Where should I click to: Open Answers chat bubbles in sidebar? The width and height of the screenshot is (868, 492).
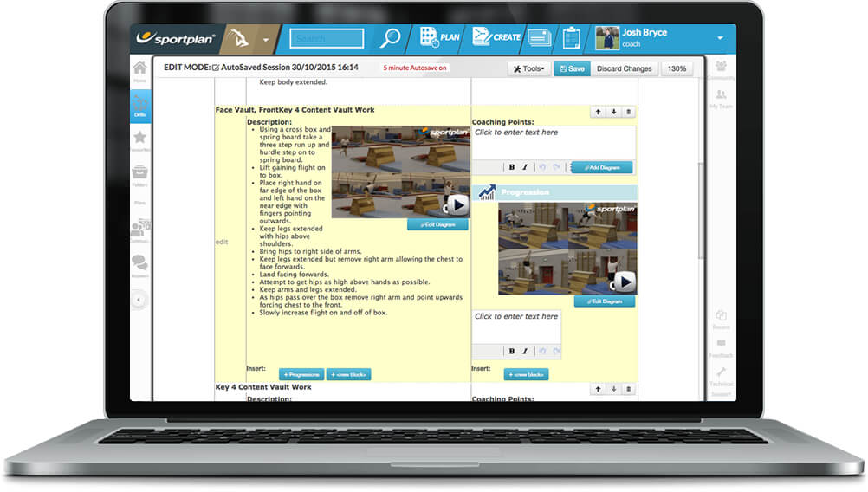tap(139, 265)
